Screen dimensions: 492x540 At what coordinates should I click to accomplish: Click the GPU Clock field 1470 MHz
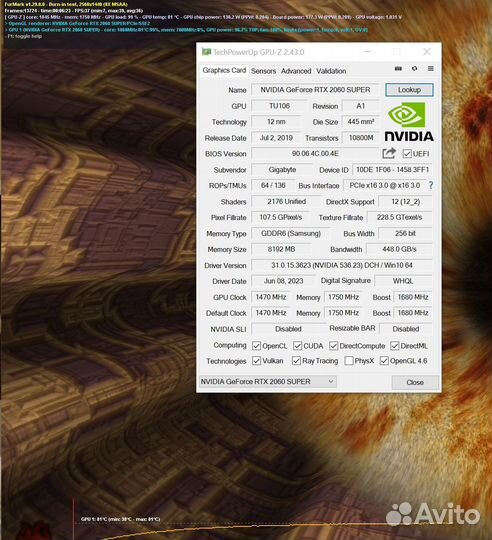point(271,297)
